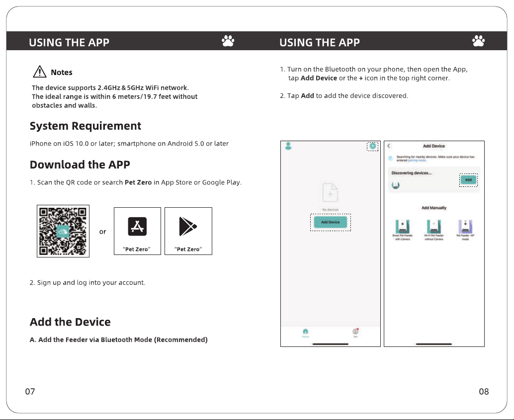Select the discovered feeder device icon
The width and height of the screenshot is (514, 420).
[x=396, y=185]
